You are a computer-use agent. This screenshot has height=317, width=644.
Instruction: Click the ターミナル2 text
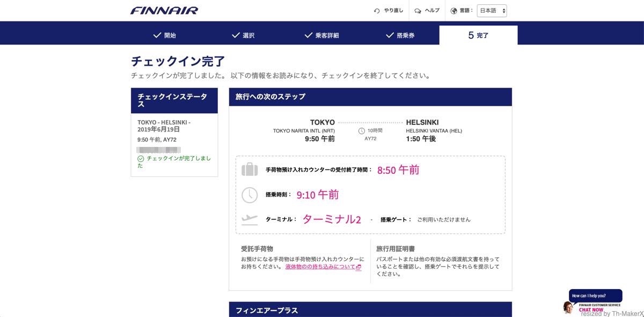(x=332, y=219)
